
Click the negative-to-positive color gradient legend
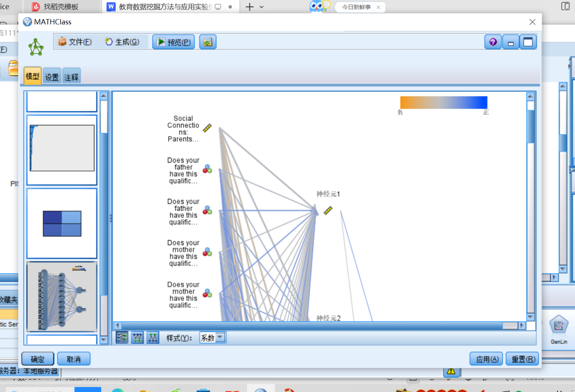point(443,102)
